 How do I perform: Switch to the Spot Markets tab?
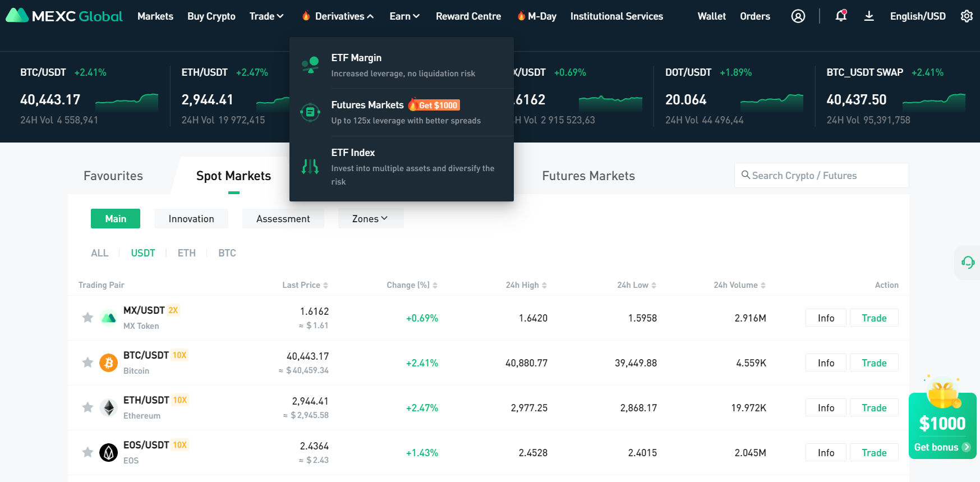point(234,176)
